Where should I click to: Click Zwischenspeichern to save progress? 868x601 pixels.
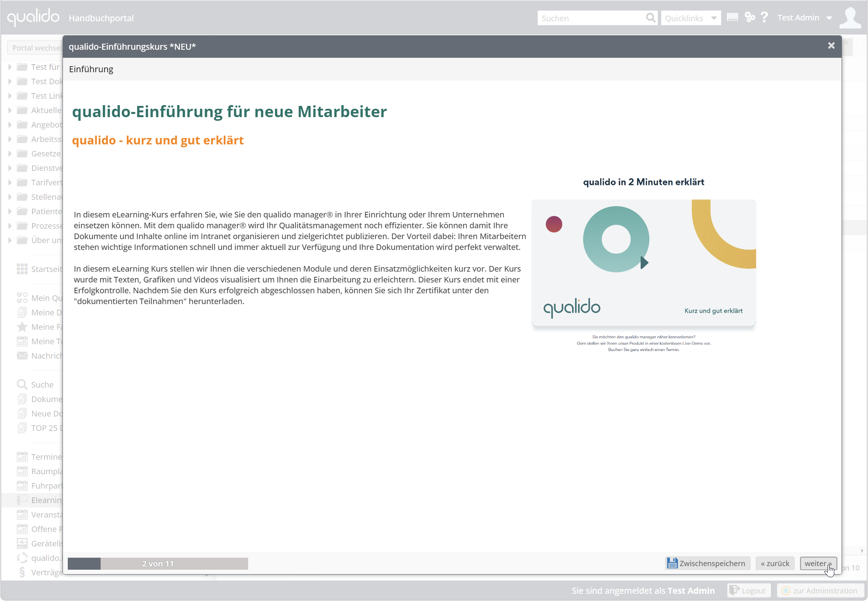coord(708,563)
